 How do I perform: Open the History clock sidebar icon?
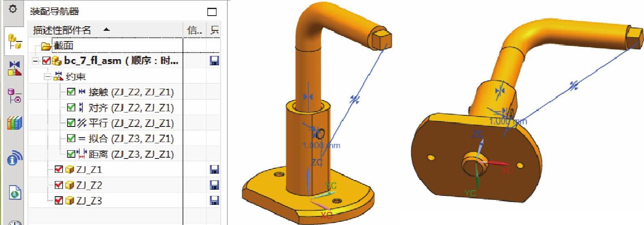pos(15,223)
